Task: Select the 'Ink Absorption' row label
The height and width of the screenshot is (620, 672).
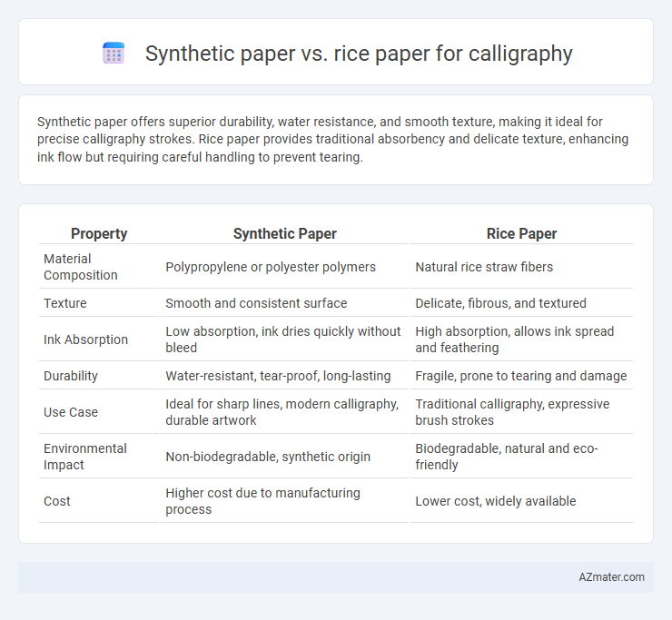Action: tap(85, 340)
